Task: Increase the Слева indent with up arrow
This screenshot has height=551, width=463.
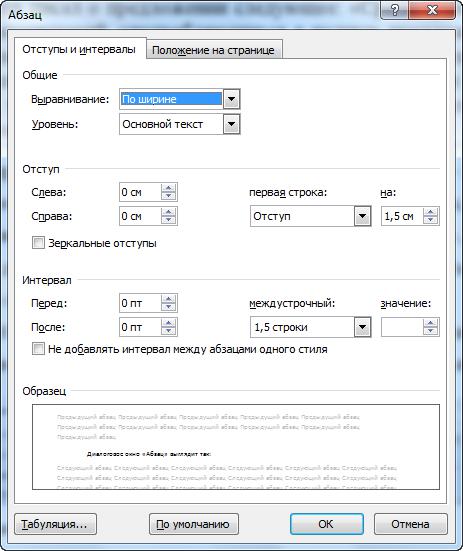Action: (x=169, y=188)
